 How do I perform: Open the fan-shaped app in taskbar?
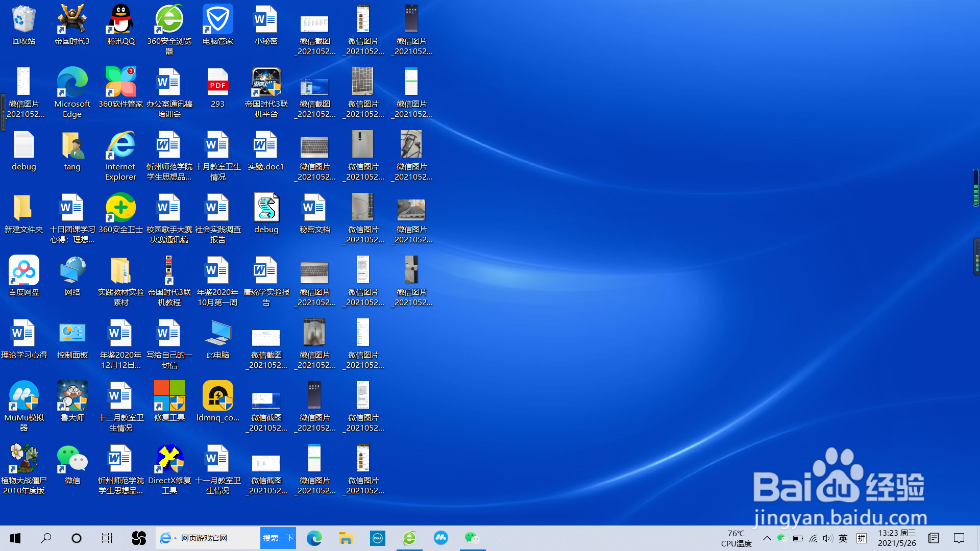coord(139,538)
